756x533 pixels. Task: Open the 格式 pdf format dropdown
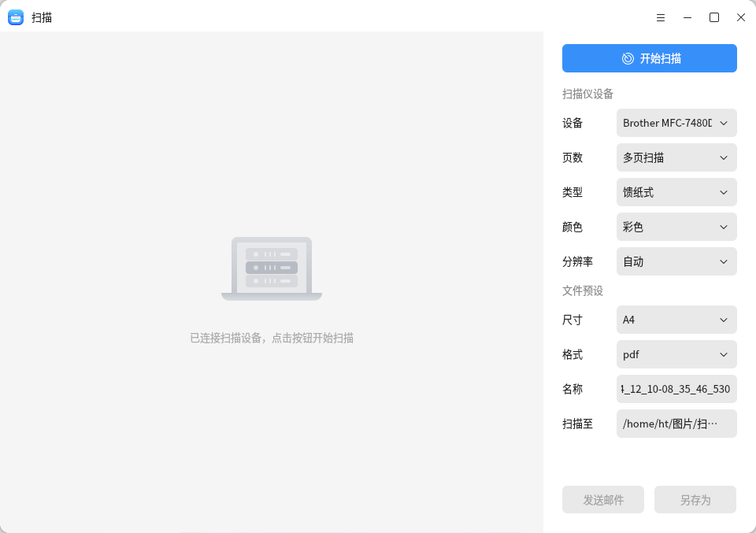pos(676,354)
